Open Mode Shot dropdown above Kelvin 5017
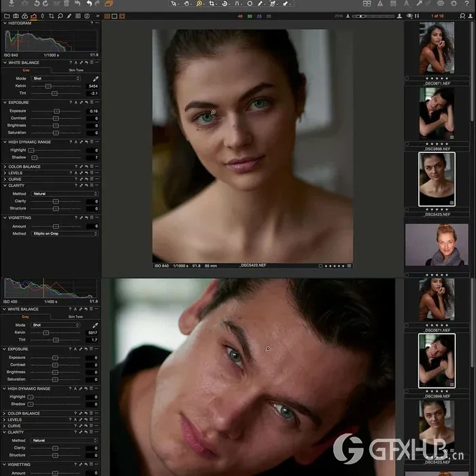The image size is (476, 476). tap(55, 325)
